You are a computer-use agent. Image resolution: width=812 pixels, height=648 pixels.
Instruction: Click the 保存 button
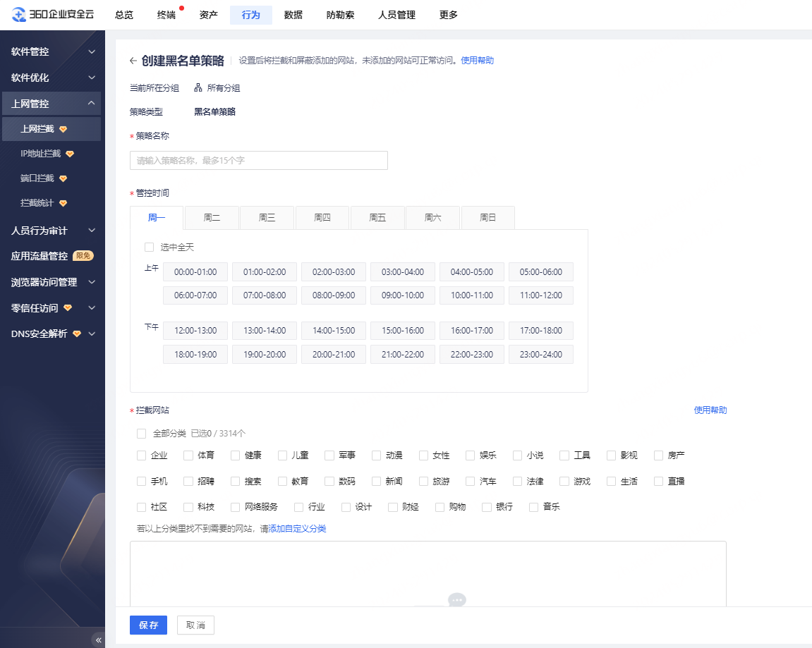pyautogui.click(x=148, y=625)
